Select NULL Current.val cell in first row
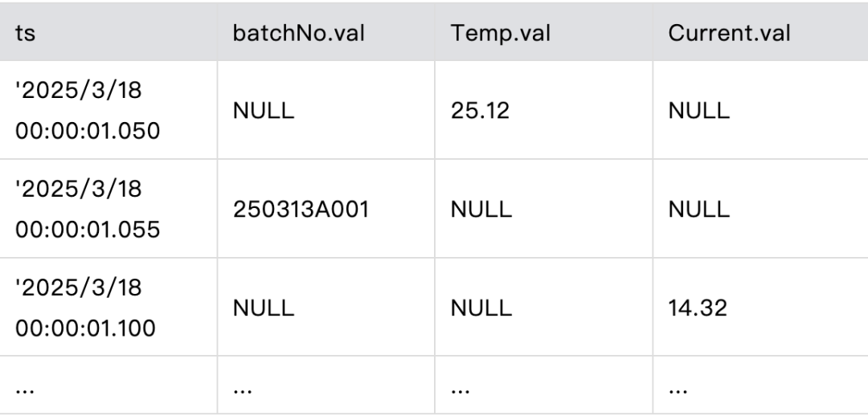 (698, 111)
